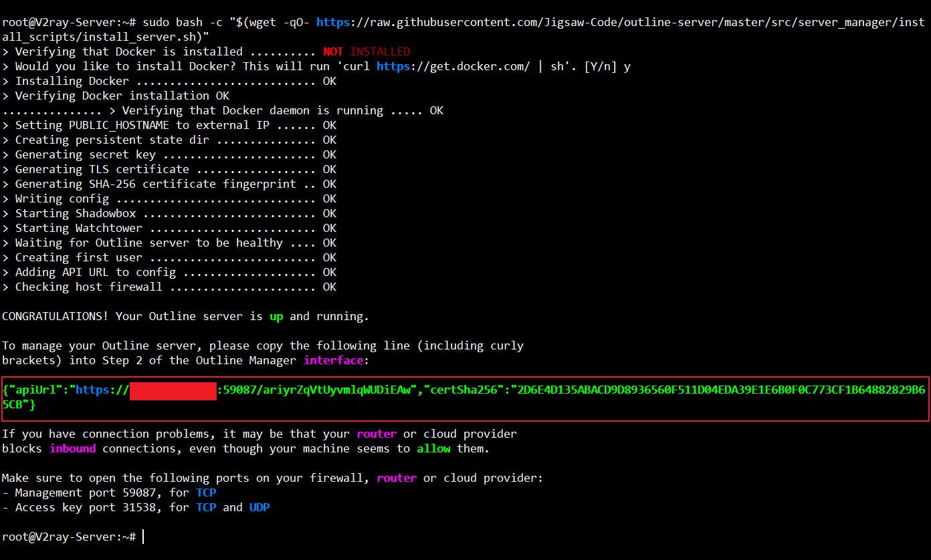Screen dimensions: 931x560
Task: Click the 'Creating persistent state dir' line
Action: (169, 140)
